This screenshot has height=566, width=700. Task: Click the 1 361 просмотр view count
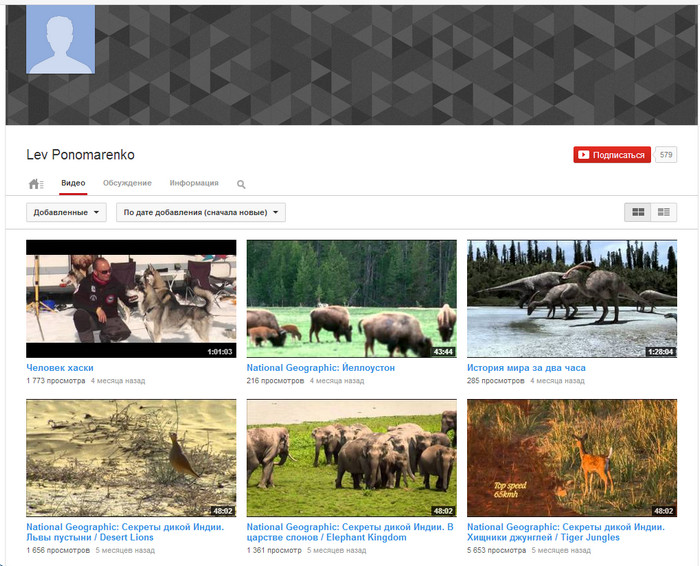(274, 550)
